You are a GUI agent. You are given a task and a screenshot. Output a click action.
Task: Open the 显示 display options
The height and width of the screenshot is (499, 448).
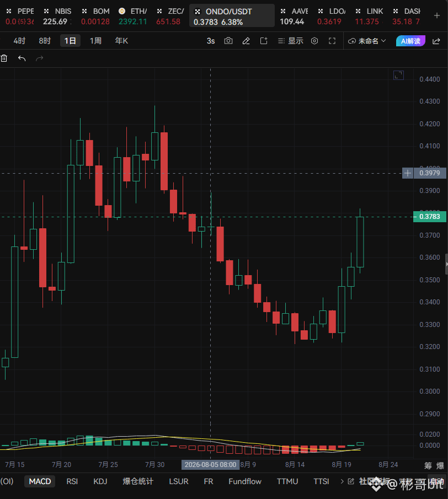290,41
